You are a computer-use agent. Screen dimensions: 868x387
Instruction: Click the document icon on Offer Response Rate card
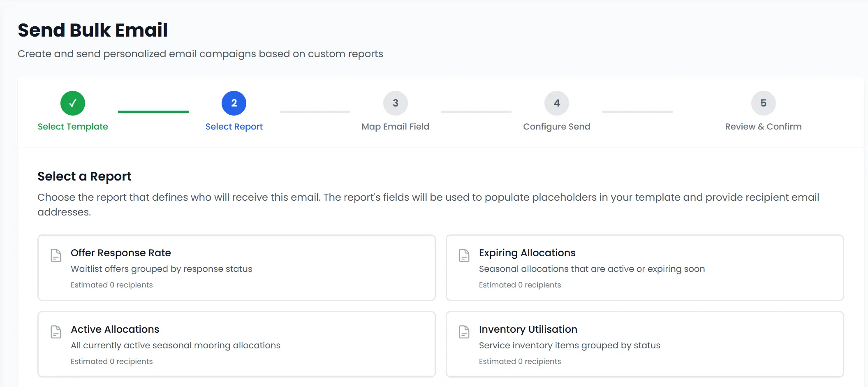(x=55, y=255)
